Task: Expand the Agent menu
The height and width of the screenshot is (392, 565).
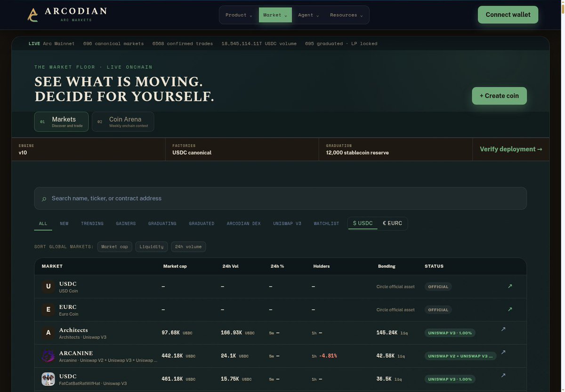Action: (x=308, y=15)
